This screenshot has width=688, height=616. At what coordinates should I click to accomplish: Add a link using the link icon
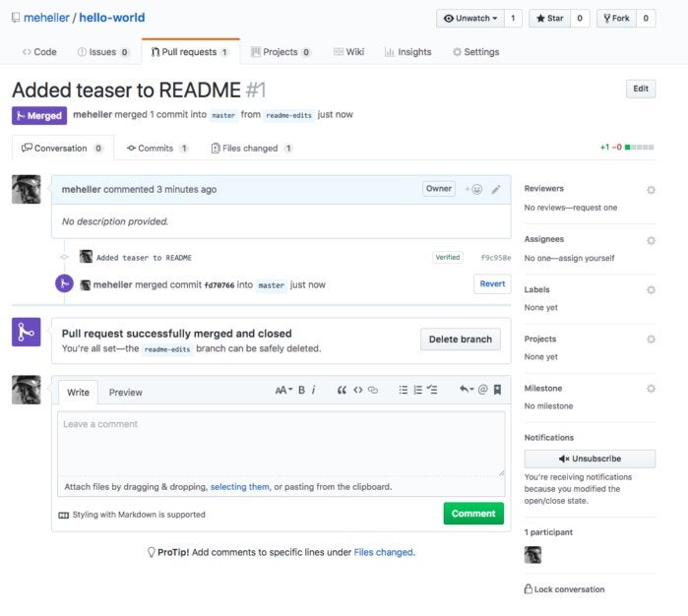(x=373, y=390)
